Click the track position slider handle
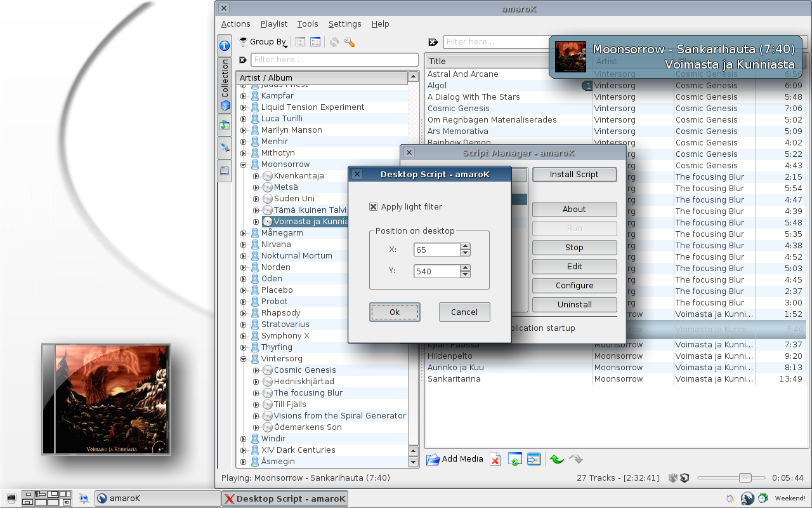The height and width of the screenshot is (508, 812). (x=745, y=478)
